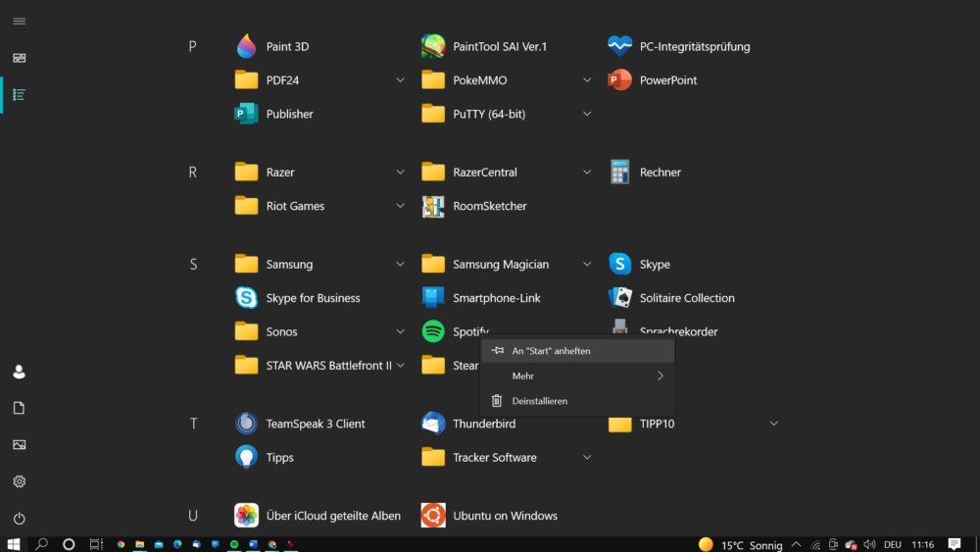This screenshot has width=980, height=552.
Task: Open Documents icon in Start sidebar
Action: coord(20,408)
